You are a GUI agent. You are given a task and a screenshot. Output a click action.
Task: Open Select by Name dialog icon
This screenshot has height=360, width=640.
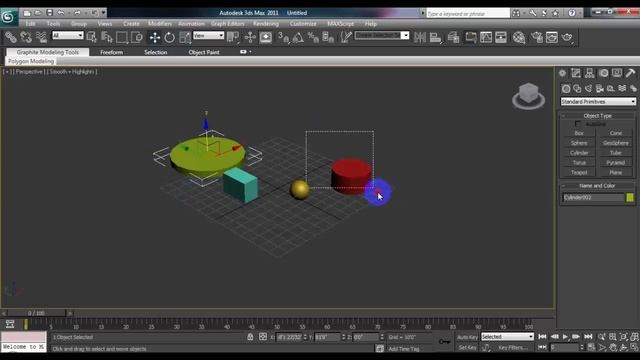pos(107,38)
